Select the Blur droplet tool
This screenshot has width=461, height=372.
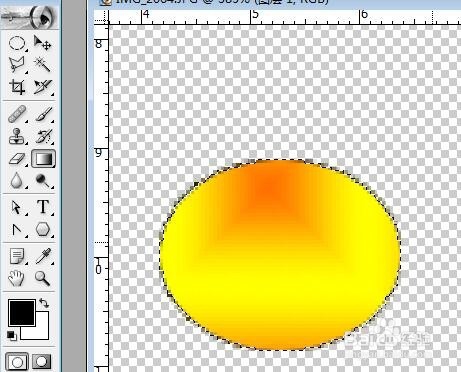tap(17, 181)
